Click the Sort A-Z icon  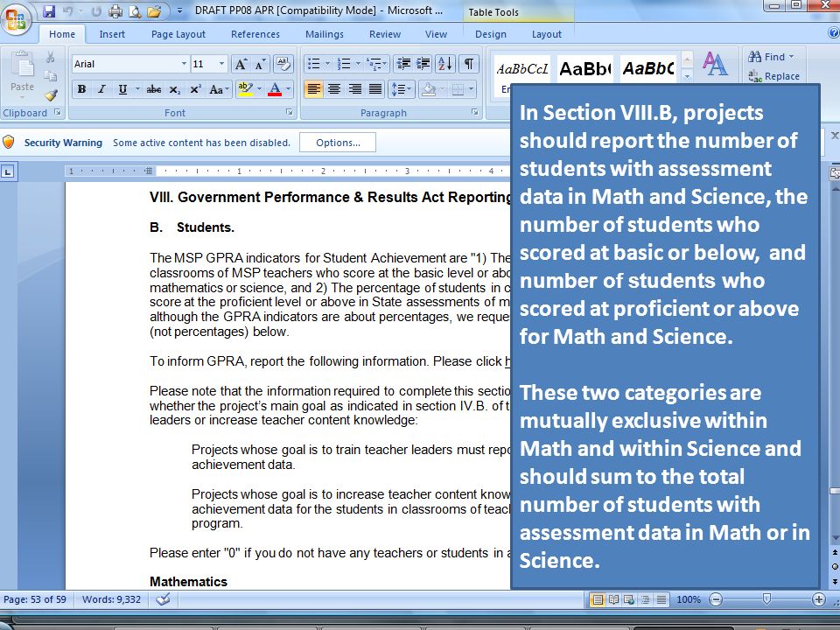[445, 64]
